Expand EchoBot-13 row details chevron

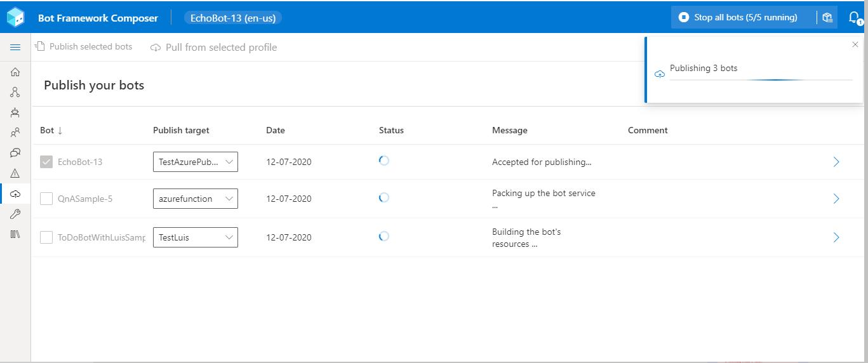(x=836, y=162)
